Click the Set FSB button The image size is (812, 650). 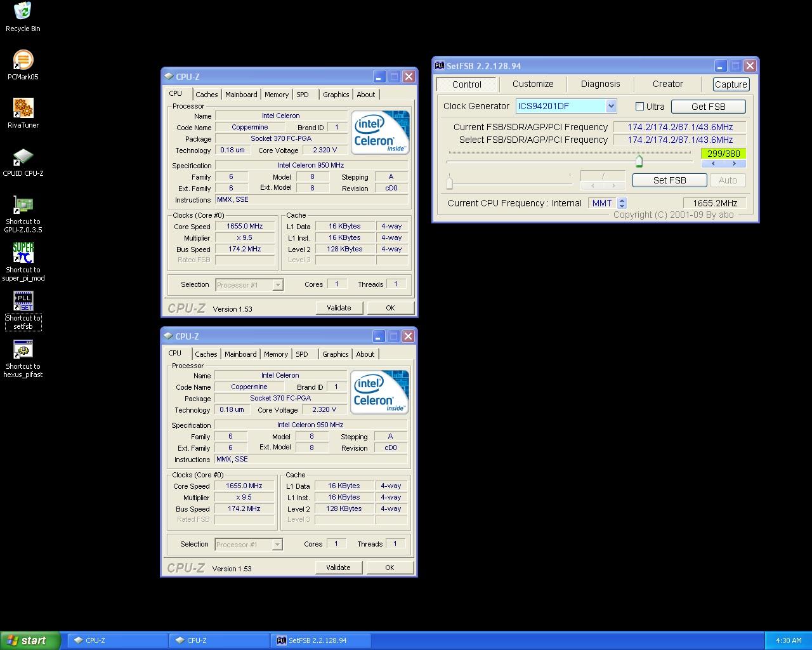669,180
